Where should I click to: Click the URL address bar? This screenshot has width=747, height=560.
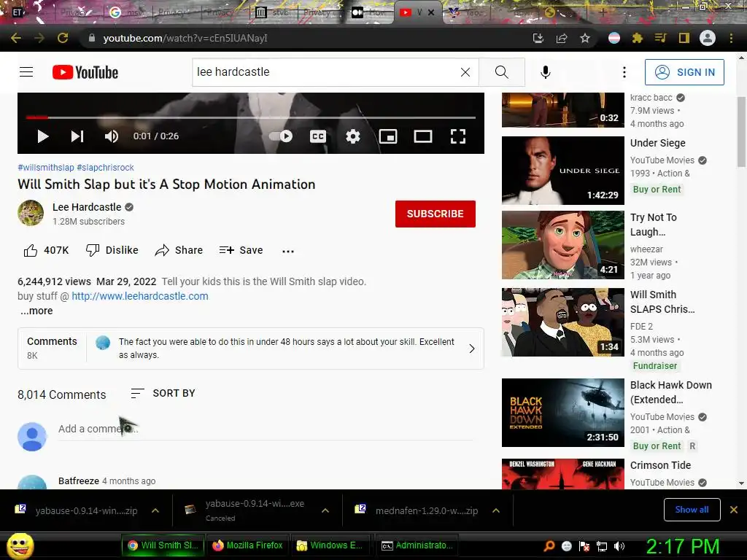click(x=305, y=38)
